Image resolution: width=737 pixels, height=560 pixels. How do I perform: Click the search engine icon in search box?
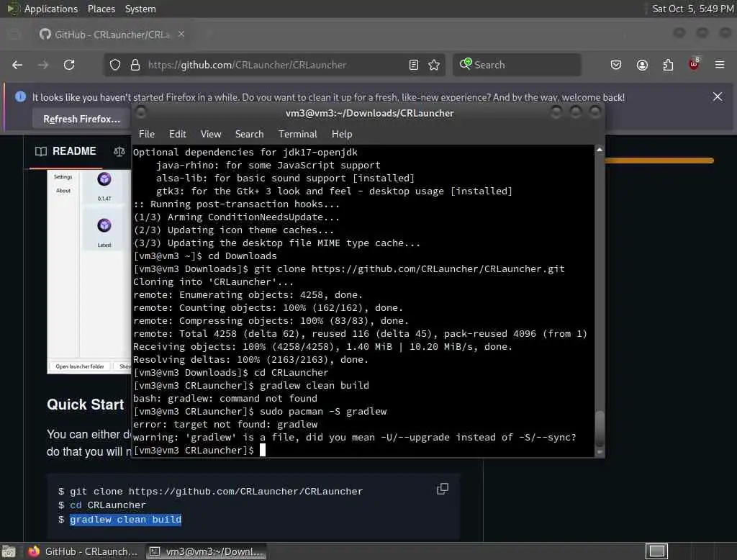pos(466,64)
